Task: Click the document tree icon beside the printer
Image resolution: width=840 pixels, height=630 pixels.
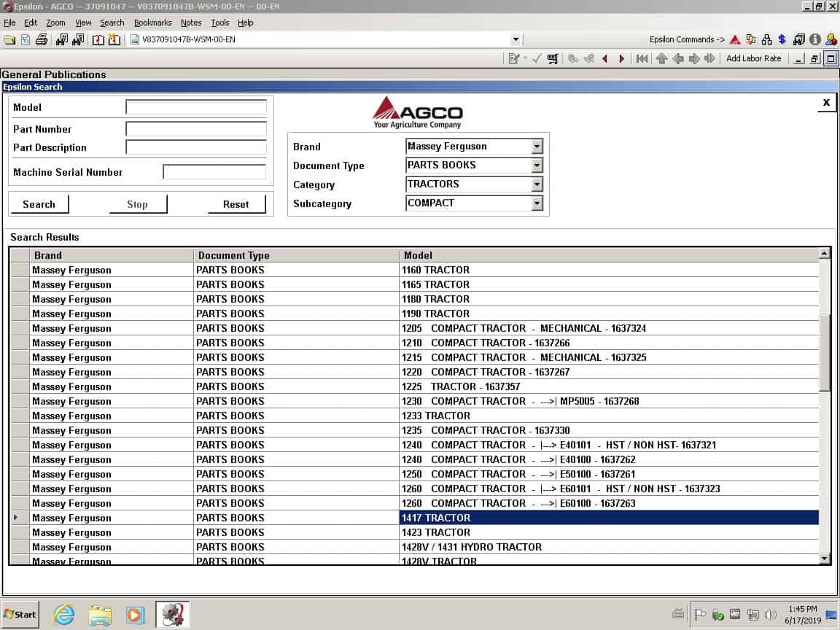Action: [26, 39]
